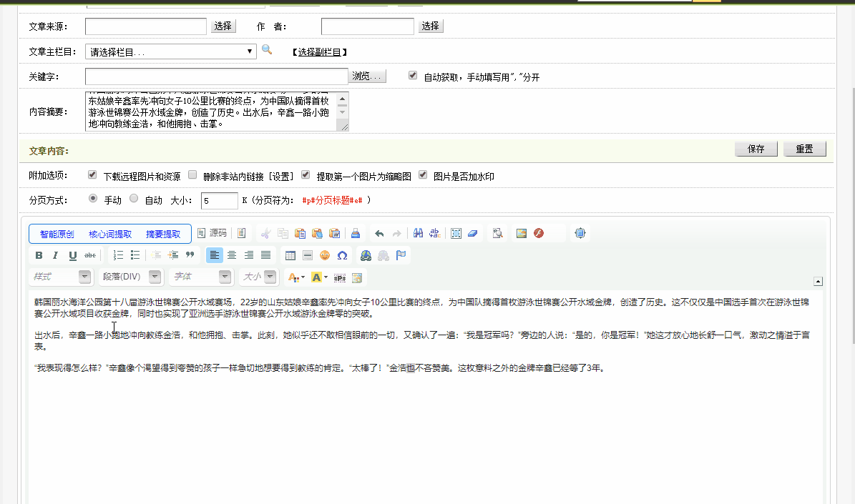855x504 pixels.
Task: Open preview icon
Action: coord(497,233)
